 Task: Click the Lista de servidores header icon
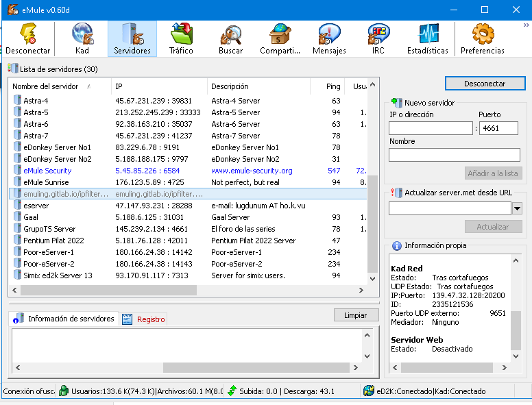(x=13, y=69)
